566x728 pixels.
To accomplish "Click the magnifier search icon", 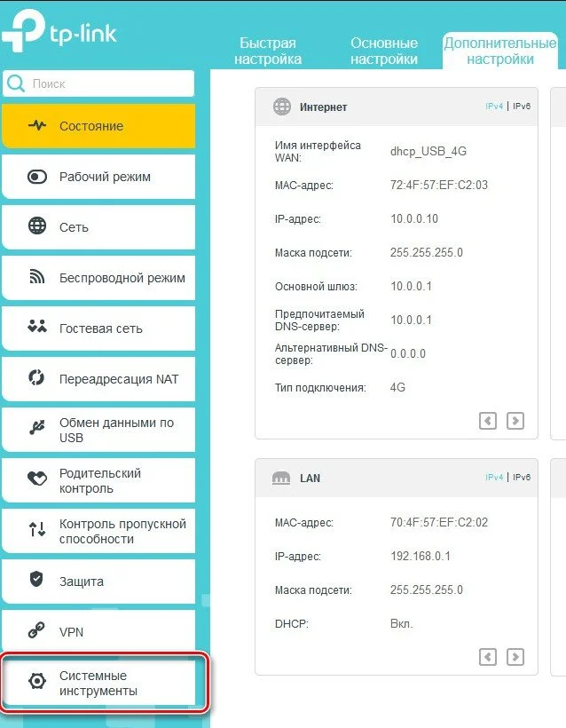I will coord(16,83).
